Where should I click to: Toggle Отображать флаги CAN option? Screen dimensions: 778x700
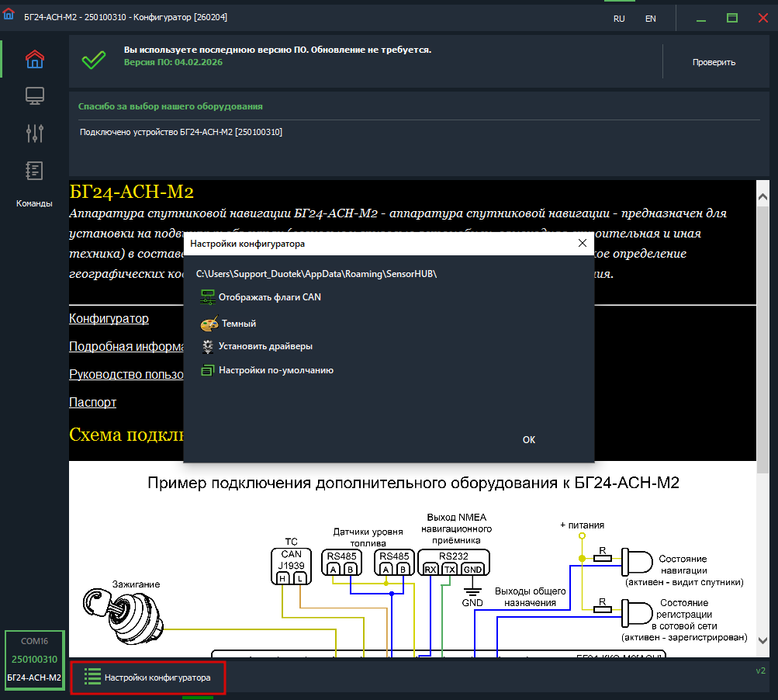(x=269, y=297)
